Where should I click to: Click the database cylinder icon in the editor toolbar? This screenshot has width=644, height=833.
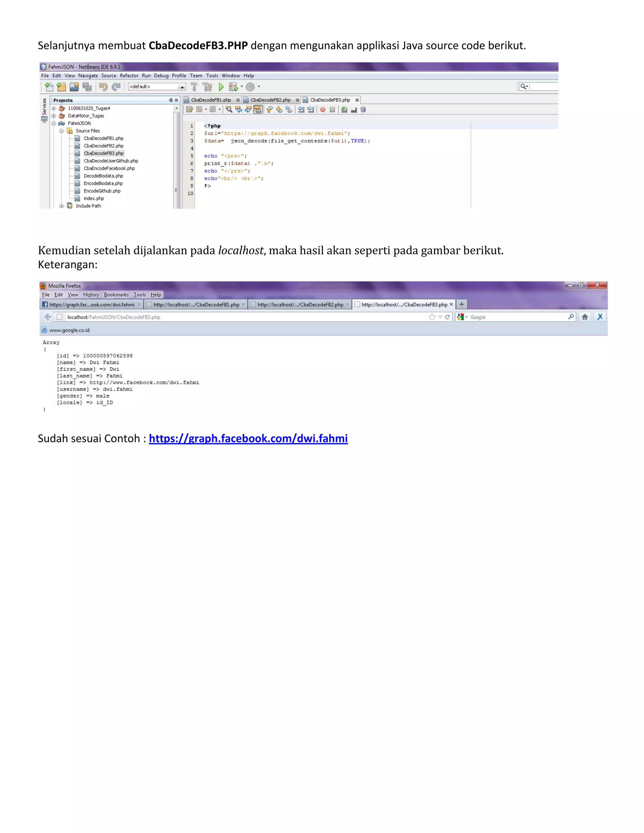(363, 110)
